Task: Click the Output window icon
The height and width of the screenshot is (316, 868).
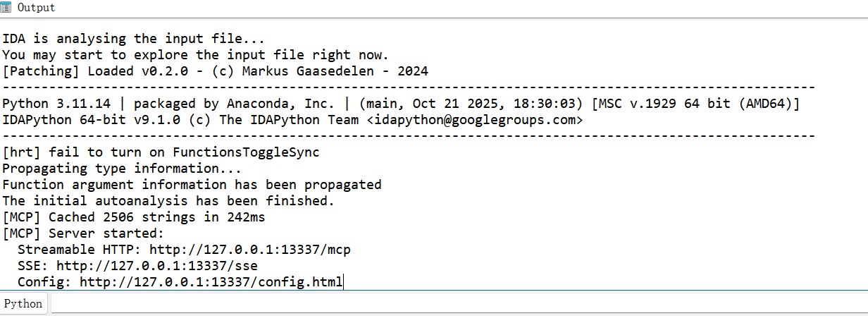Action: 6,8
